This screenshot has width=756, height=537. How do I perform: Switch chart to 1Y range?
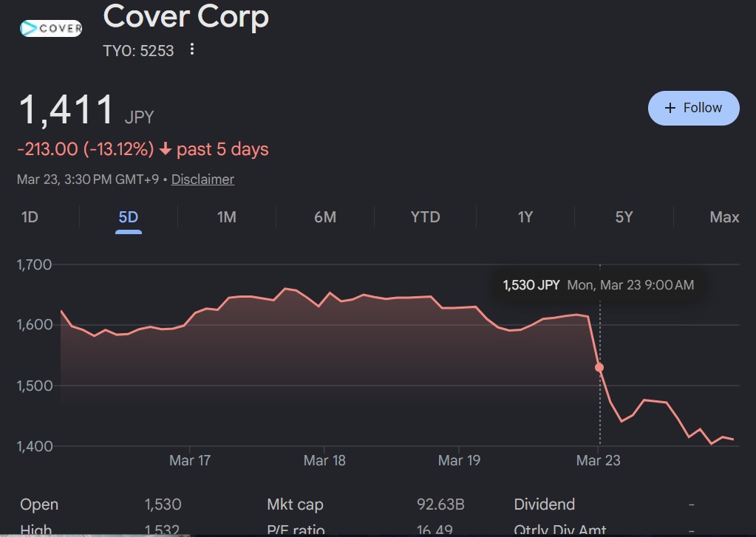tap(525, 217)
